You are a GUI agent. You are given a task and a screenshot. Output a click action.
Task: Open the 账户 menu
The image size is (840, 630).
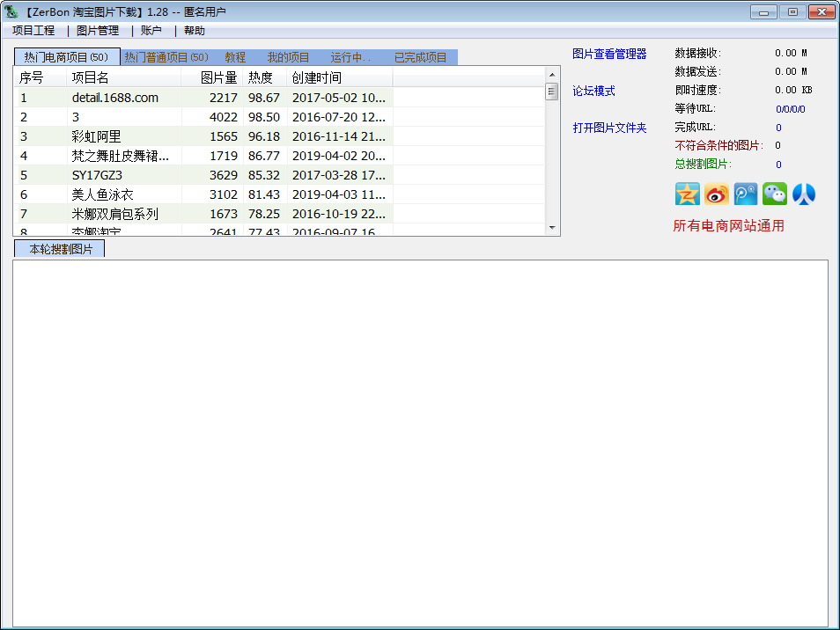pos(151,31)
